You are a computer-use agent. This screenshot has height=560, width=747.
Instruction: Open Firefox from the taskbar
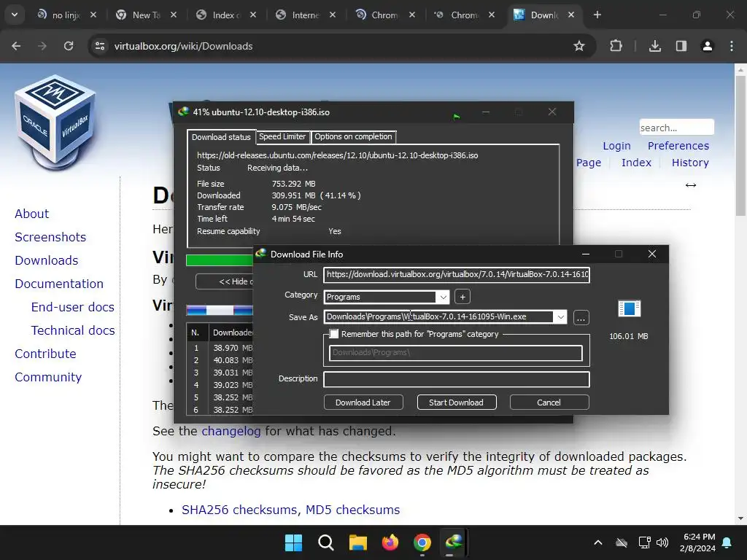point(390,542)
